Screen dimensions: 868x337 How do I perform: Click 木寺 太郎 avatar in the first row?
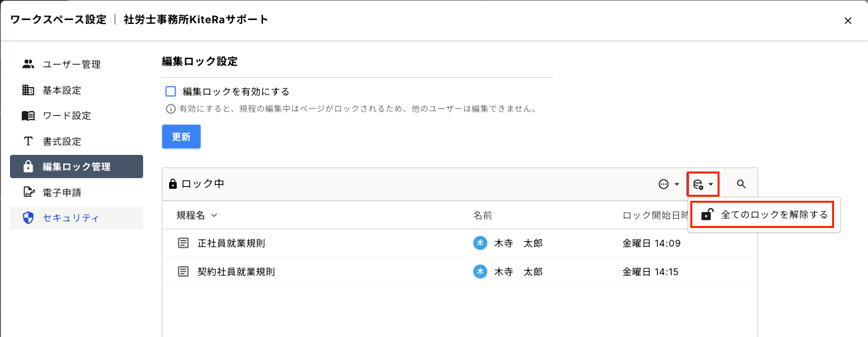point(480,243)
